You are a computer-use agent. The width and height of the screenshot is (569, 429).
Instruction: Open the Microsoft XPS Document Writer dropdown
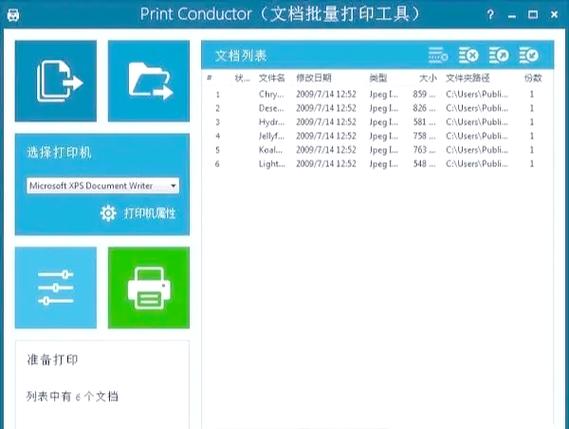103,185
